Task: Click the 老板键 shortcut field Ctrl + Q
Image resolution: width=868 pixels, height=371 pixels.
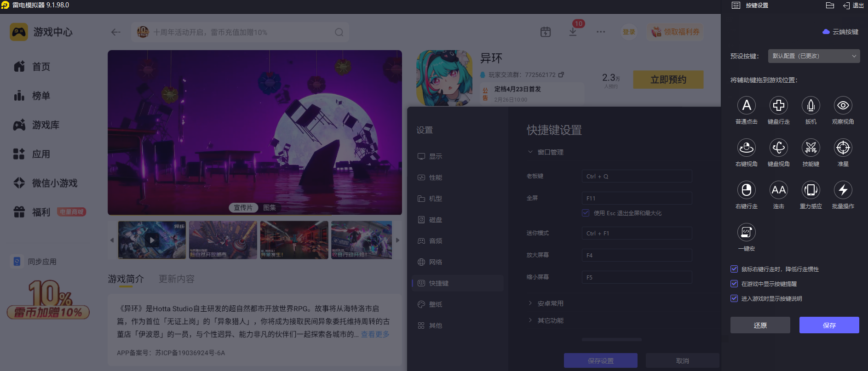Action: [x=637, y=176]
